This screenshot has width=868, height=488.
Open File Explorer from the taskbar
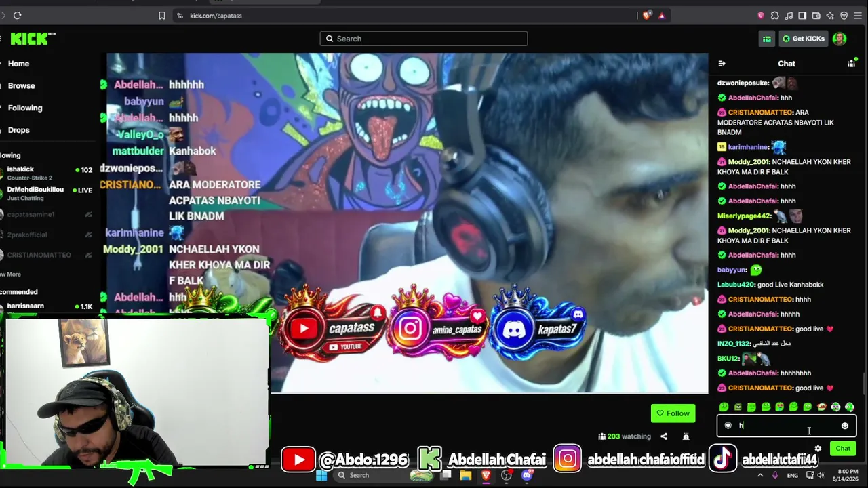466,476
